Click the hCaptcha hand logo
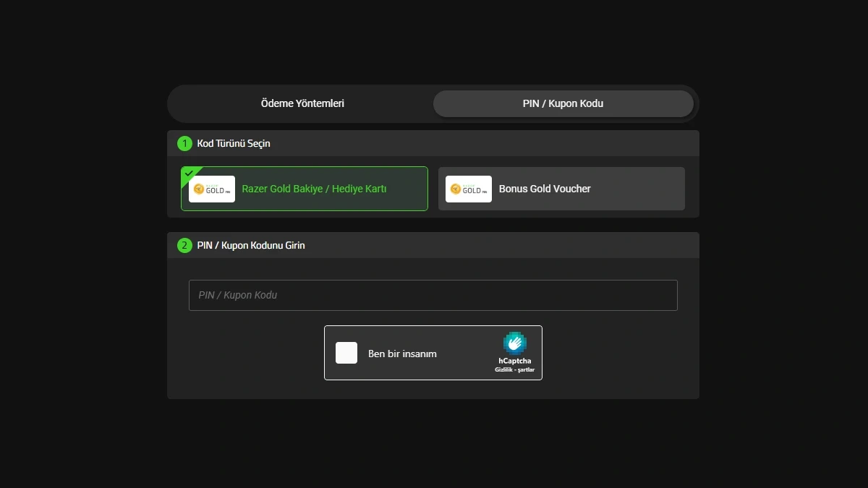This screenshot has height=488, width=868. pos(514,343)
